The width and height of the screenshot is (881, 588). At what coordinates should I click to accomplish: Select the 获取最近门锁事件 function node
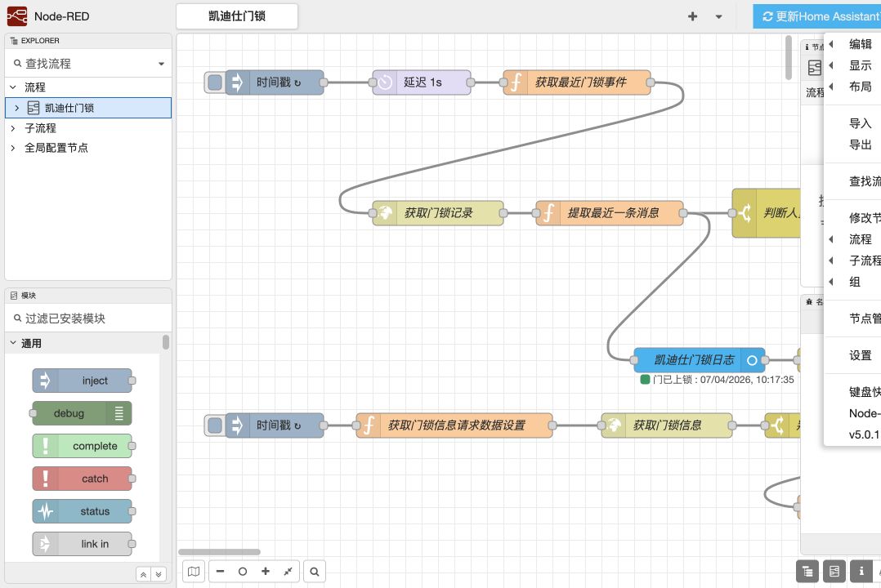576,82
